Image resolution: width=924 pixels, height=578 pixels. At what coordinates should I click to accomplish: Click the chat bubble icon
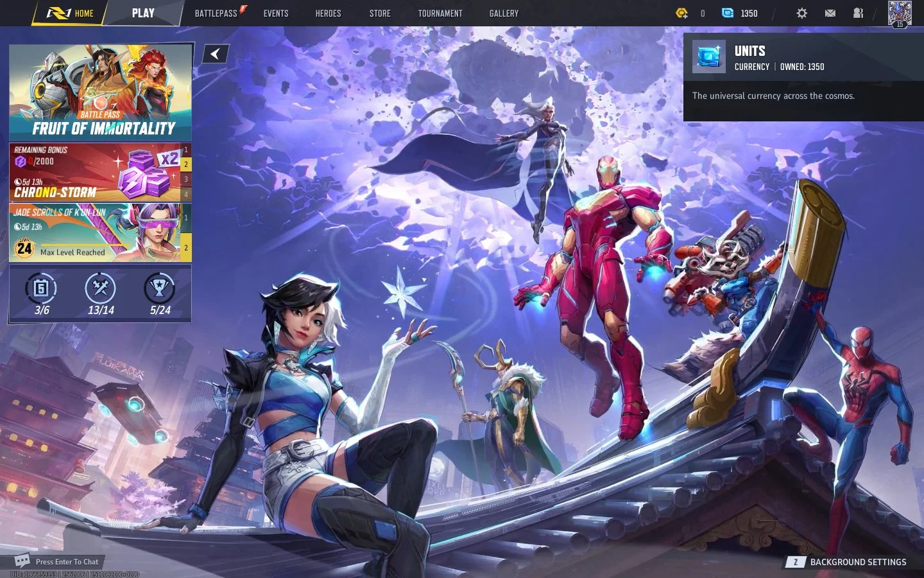pos(22,561)
